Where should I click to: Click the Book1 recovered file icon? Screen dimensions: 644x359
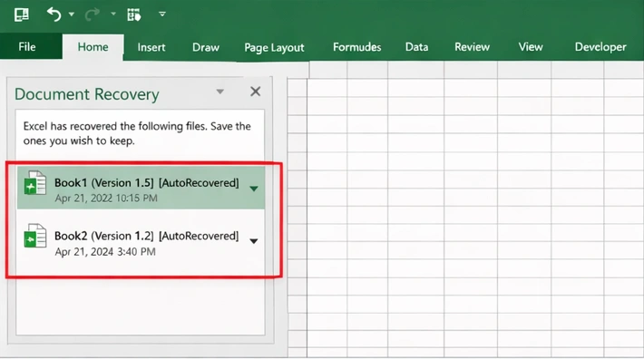point(35,183)
